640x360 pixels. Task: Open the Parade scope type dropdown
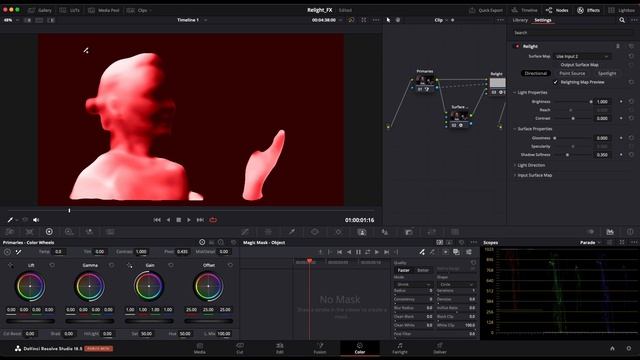tap(590, 242)
